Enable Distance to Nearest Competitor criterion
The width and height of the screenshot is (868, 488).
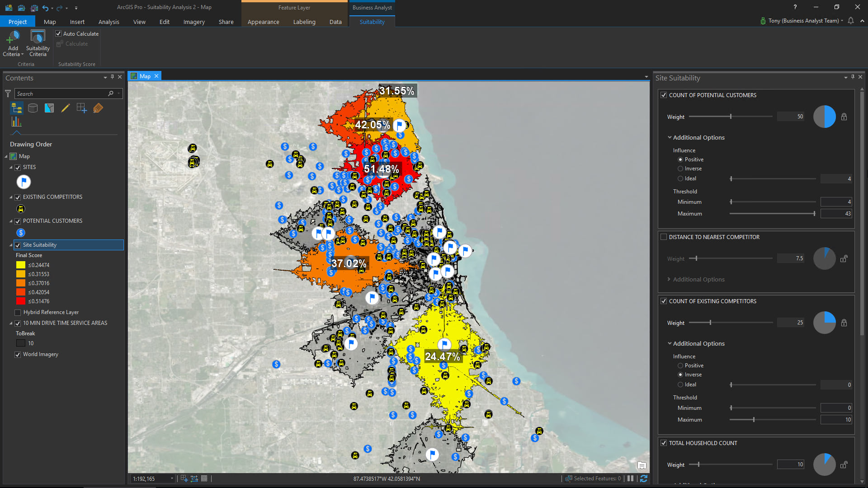tap(664, 237)
